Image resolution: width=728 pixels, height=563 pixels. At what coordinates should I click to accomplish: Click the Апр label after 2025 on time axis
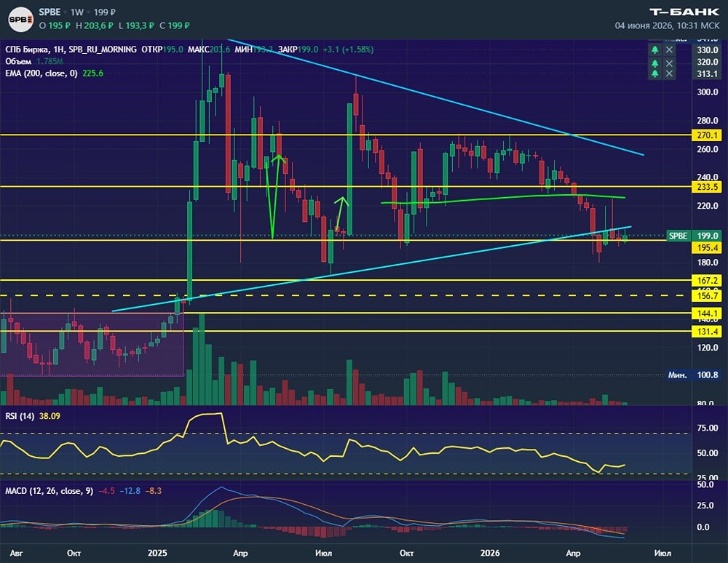240,554
